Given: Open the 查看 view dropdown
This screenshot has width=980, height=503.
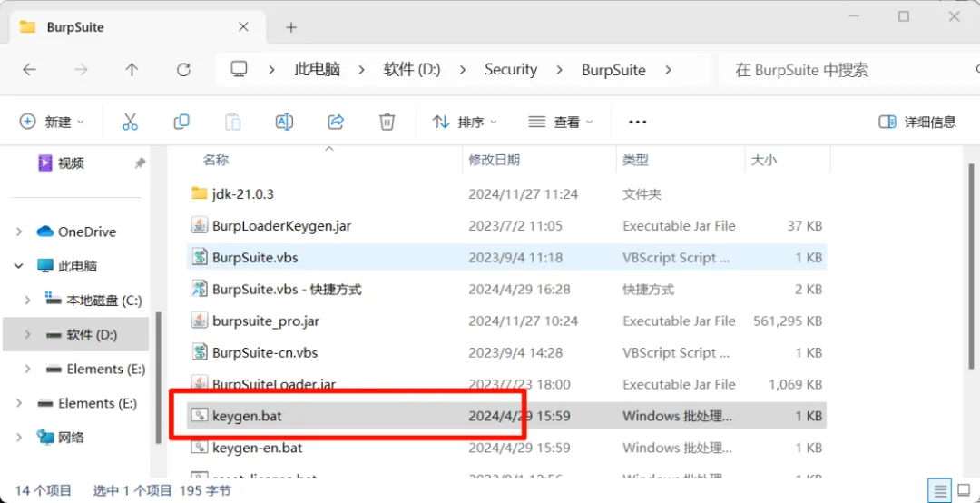Looking at the screenshot, I should click(x=561, y=122).
